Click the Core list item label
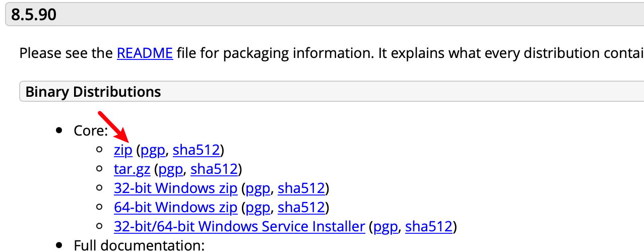The image size is (644, 251). pos(91,131)
